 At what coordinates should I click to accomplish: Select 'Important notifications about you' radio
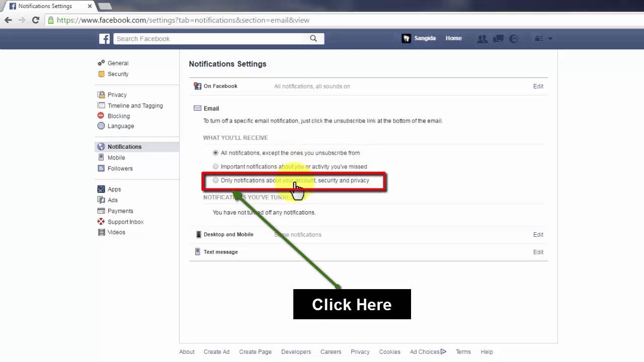216,166
